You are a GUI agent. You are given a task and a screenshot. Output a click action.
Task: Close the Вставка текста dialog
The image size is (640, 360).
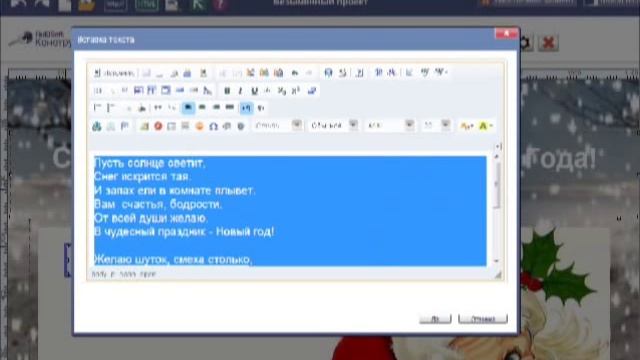[506, 33]
